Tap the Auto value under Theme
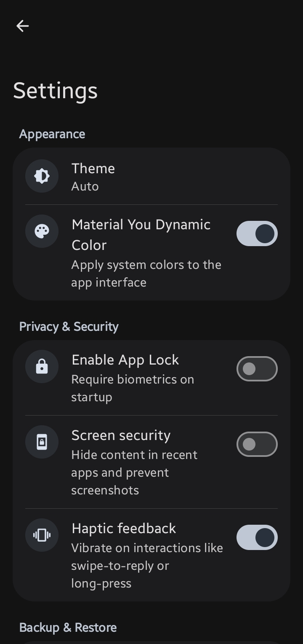 click(x=85, y=186)
